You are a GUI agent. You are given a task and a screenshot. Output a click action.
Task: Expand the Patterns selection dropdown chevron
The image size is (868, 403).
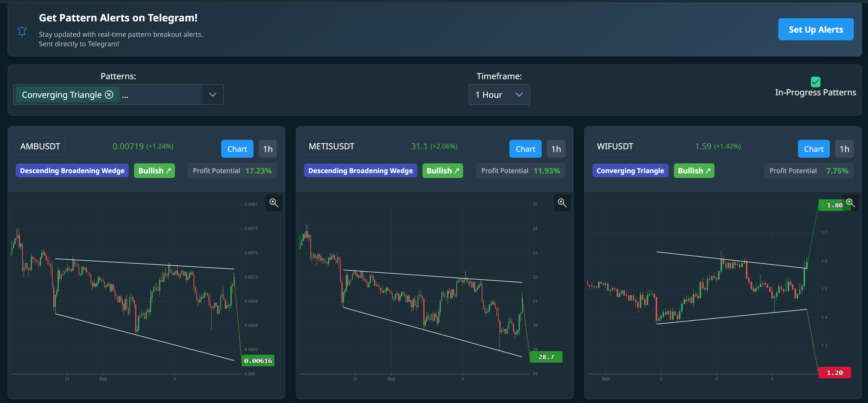tap(212, 94)
